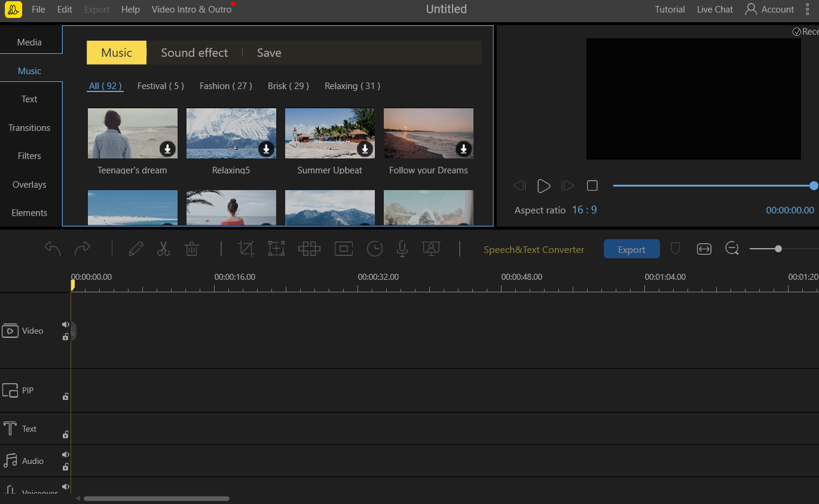Click the clock duration icon

point(375,249)
